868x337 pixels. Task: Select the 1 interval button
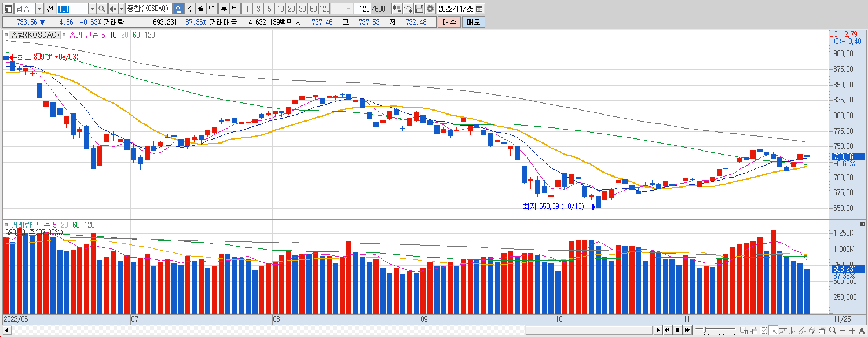[x=247, y=9]
